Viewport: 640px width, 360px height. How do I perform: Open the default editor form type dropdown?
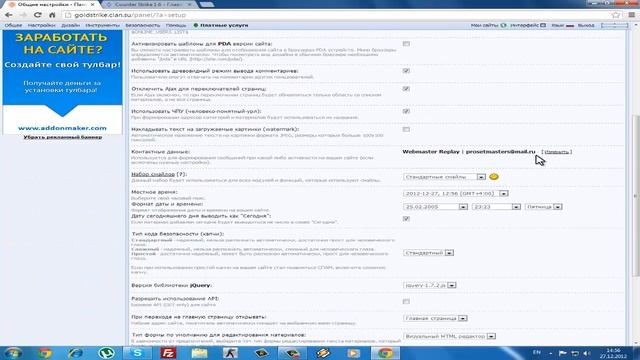(x=449, y=336)
